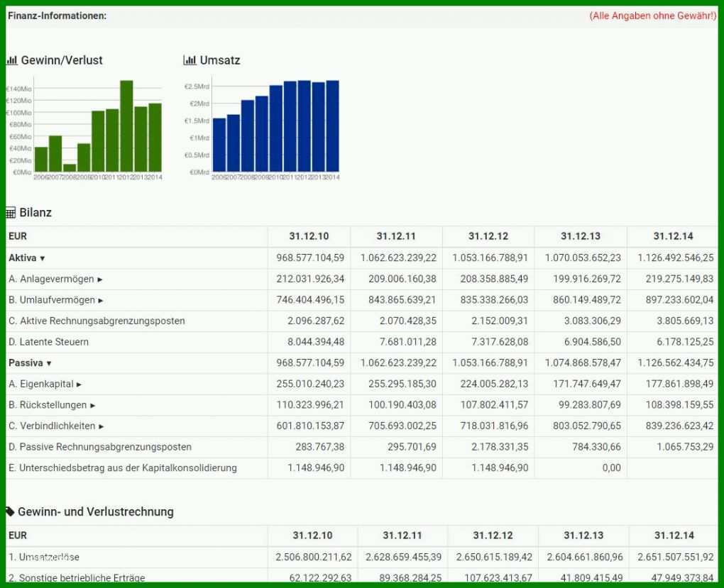Select Bilanz column header 31.12.14
This screenshot has height=588, width=724.
pyautogui.click(x=673, y=236)
